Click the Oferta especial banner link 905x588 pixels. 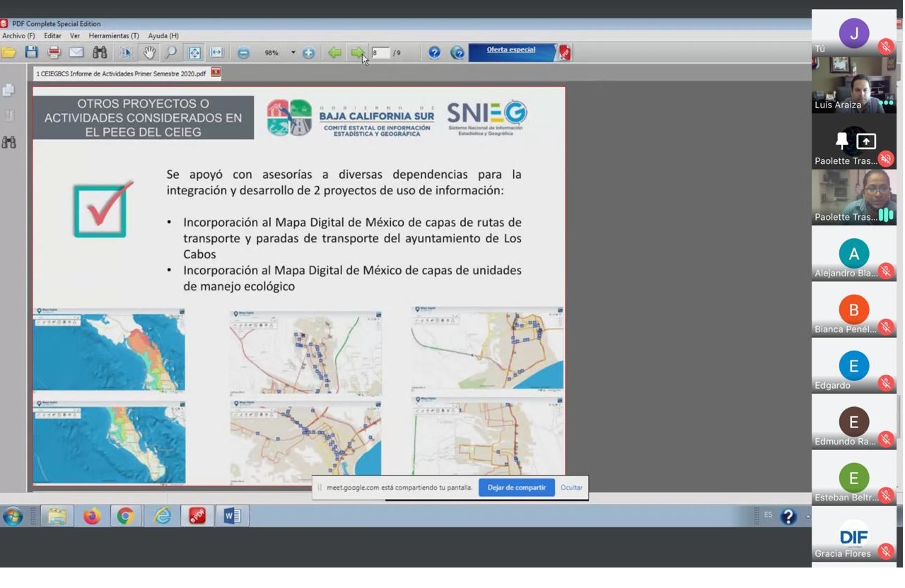coord(510,50)
